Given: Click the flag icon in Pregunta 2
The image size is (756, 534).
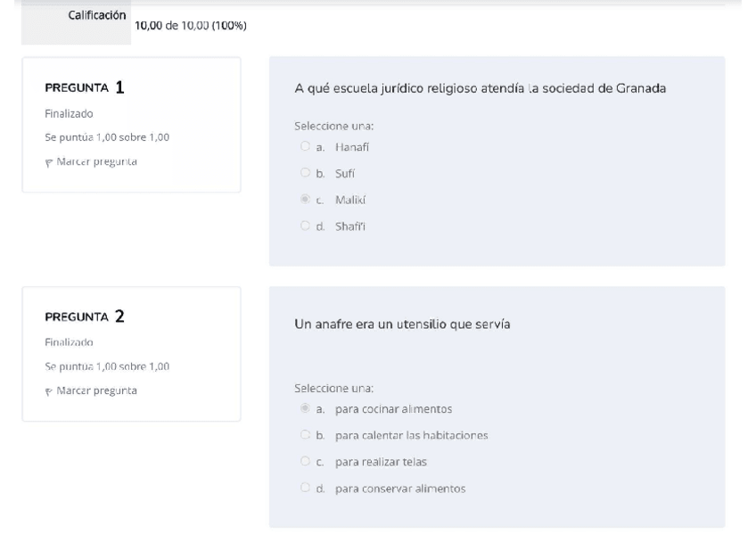Looking at the screenshot, I should pyautogui.click(x=48, y=390).
